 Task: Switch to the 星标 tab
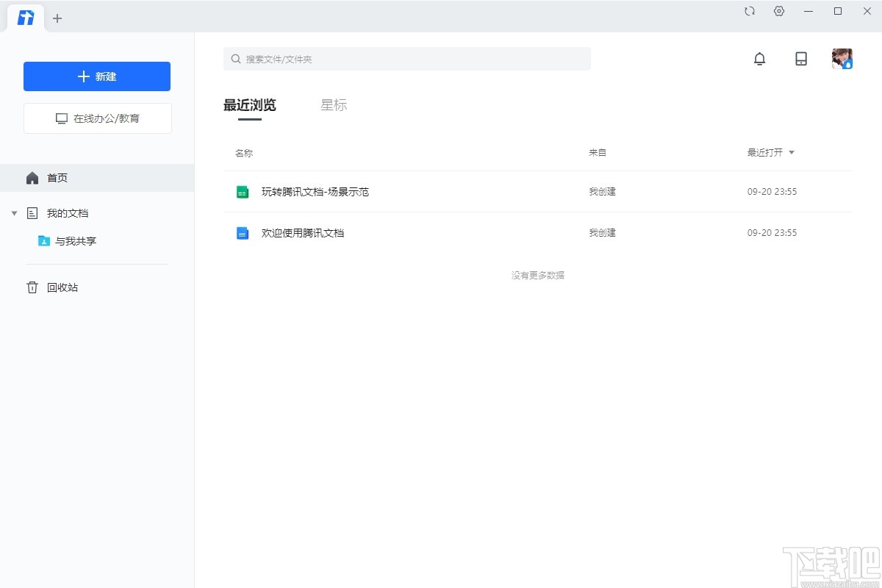pos(334,105)
